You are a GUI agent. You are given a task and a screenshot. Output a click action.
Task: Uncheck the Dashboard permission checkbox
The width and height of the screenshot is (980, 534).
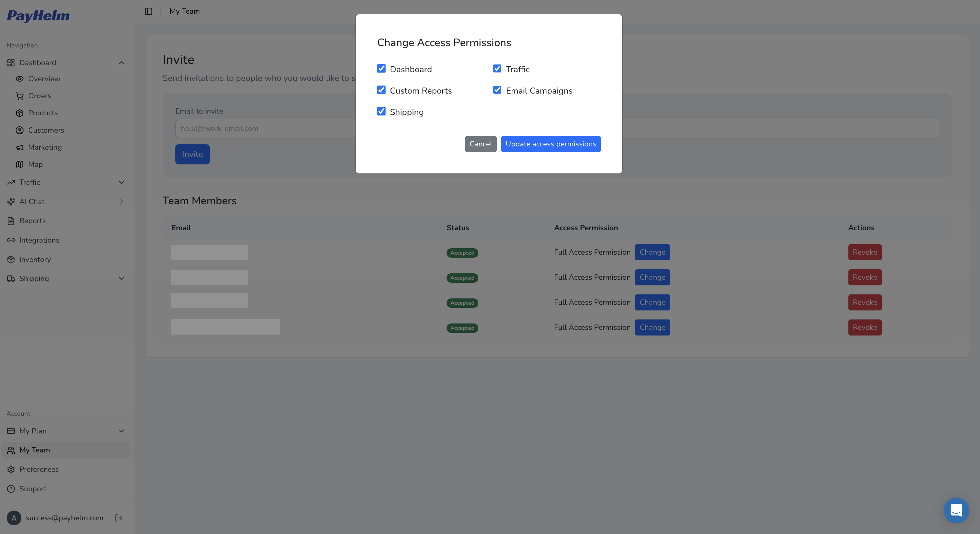[381, 69]
